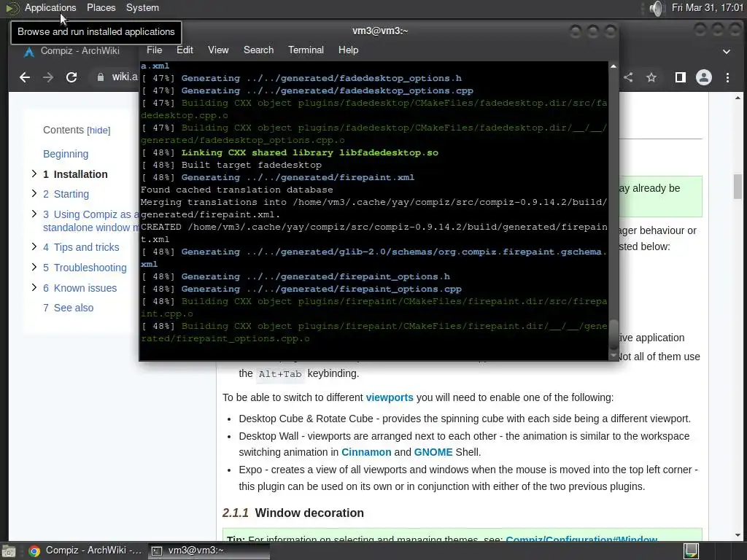Click the browser scrollbar up arrow
This screenshot has width=747, height=560.
(738, 98)
